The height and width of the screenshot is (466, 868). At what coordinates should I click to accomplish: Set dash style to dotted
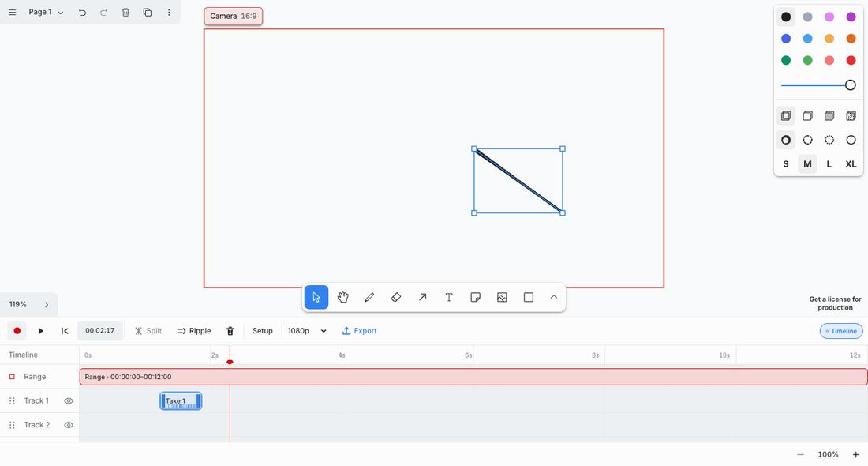pos(829,140)
